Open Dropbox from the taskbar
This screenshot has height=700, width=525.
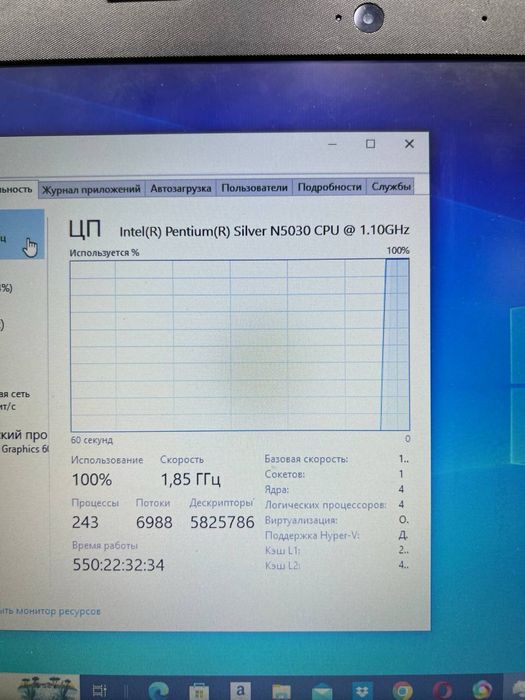(362, 691)
